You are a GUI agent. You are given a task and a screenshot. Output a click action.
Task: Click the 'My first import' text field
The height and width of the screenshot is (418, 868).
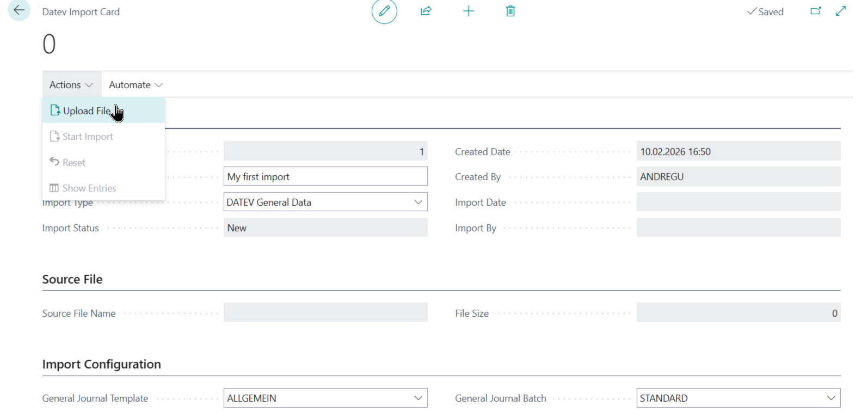pyautogui.click(x=325, y=177)
